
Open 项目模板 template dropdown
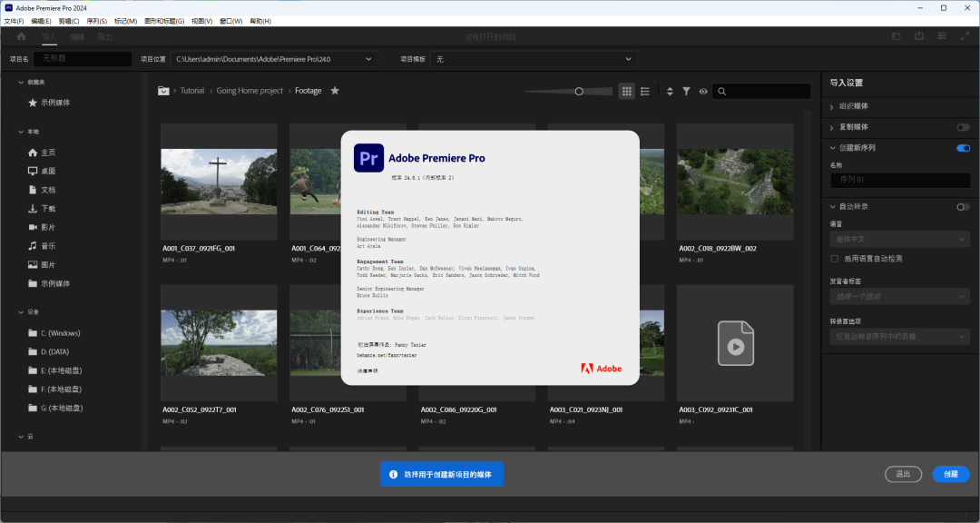534,59
